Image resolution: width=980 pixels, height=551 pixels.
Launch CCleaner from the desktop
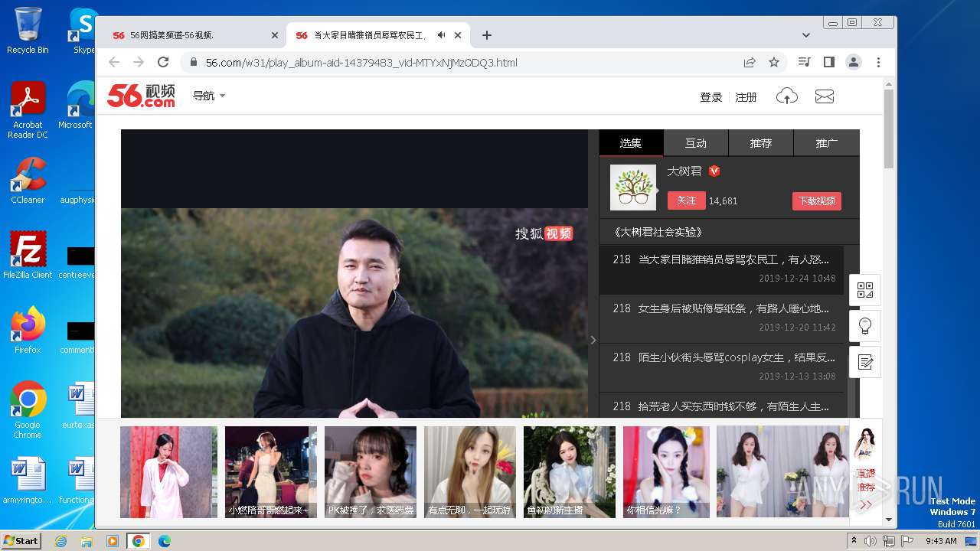pos(28,181)
